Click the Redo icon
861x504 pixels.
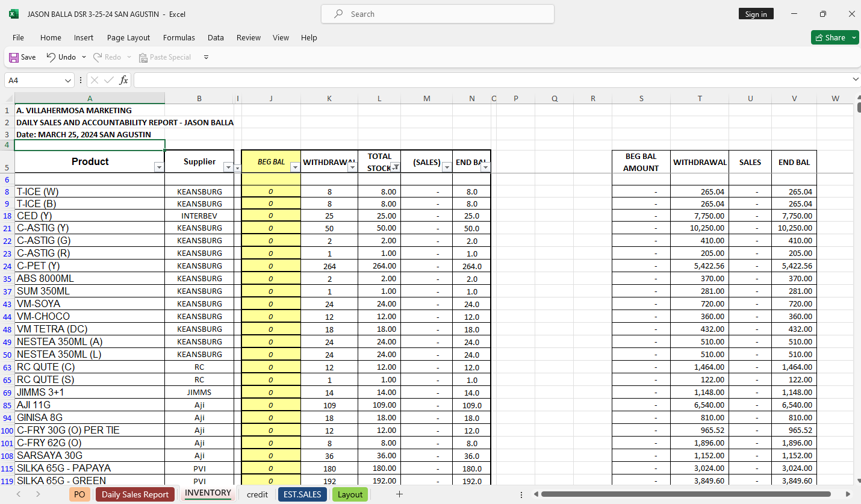click(97, 57)
